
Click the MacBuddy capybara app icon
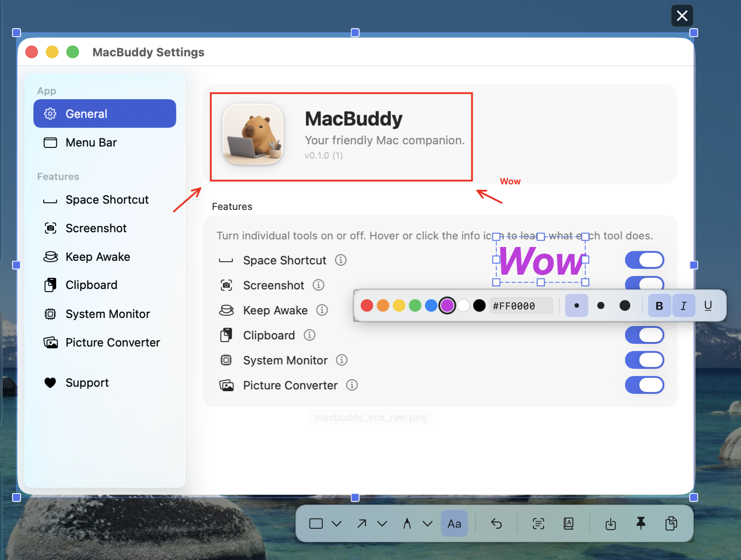coord(253,134)
